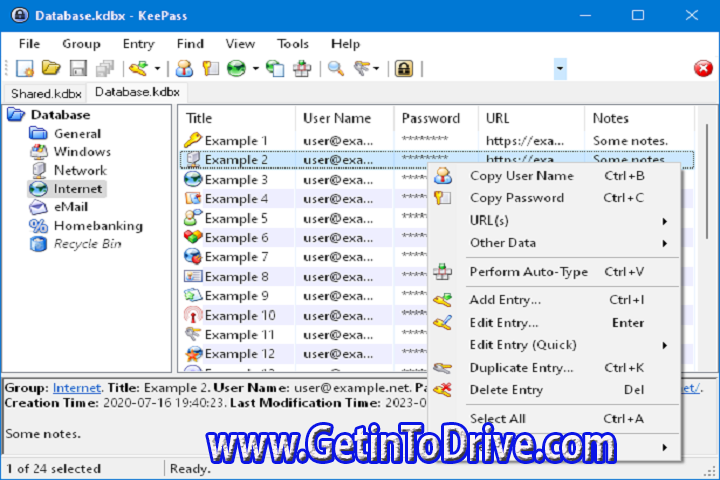Screen dimensions: 720x480
Task: Open the View menu
Action: point(240,44)
